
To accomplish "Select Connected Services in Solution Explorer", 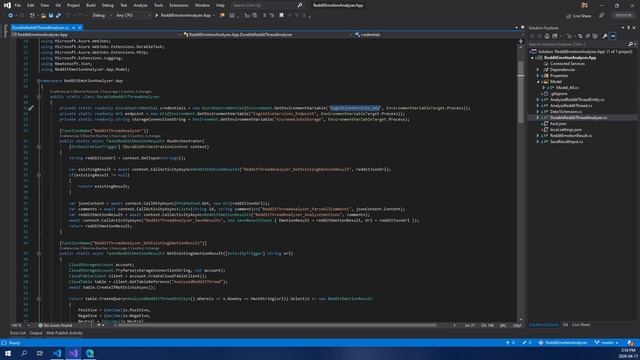I will (x=567, y=64).
